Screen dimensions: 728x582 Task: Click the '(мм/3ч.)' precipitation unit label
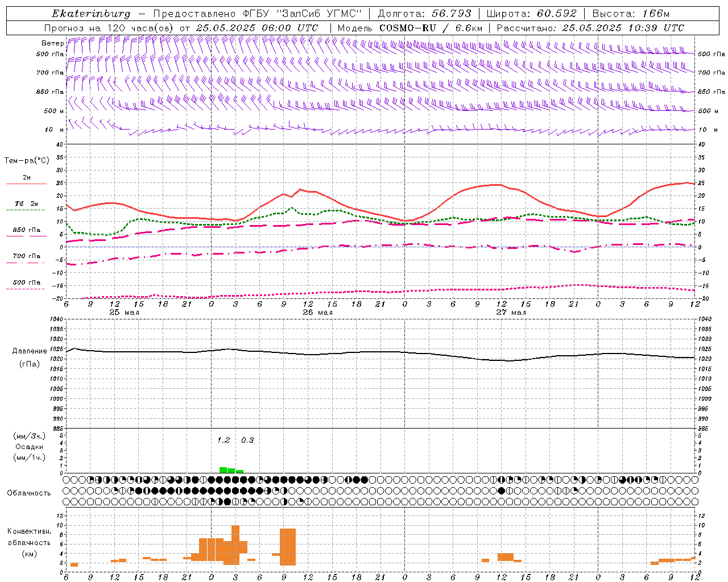pos(29,436)
